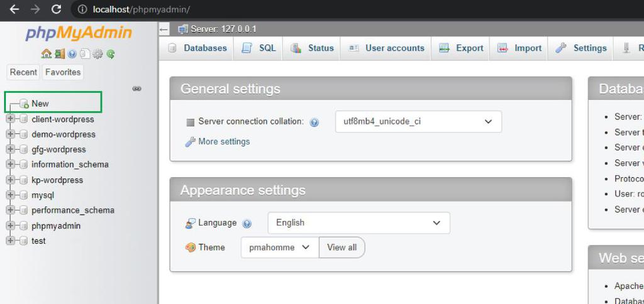
Task: Click the Log out door icon
Action: 59,54
